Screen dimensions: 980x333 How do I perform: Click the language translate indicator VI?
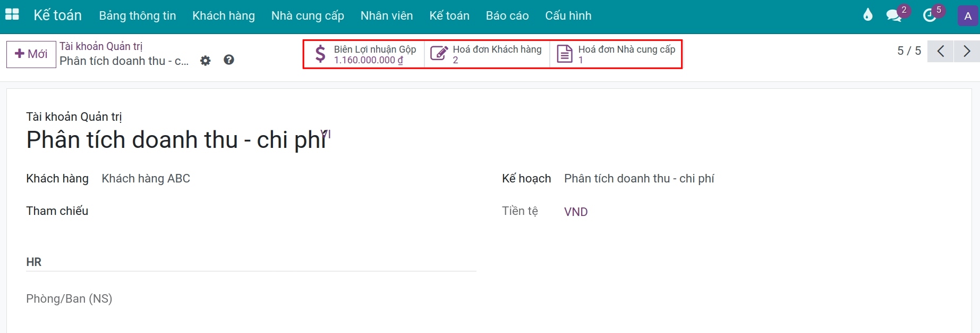click(x=326, y=134)
